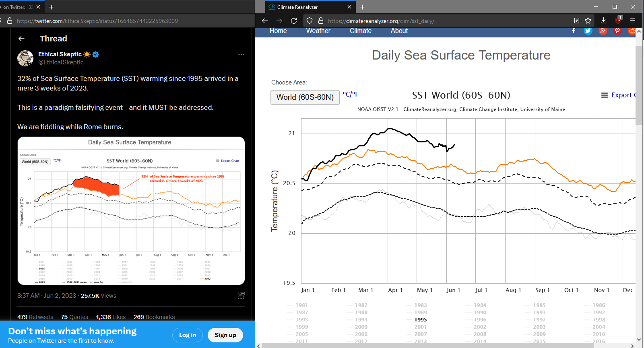Toggle the 2000 series in the legend
The height and width of the screenshot is (348, 644).
(357, 327)
